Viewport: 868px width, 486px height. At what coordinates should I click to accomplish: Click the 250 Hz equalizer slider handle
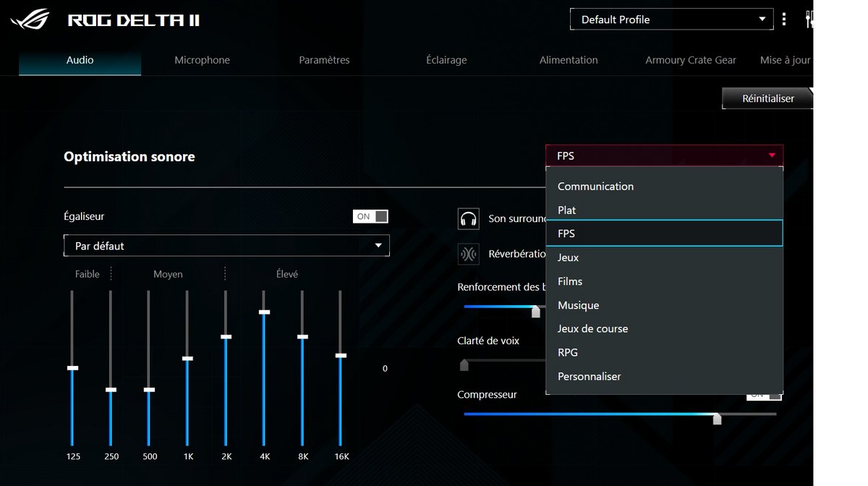(x=111, y=390)
